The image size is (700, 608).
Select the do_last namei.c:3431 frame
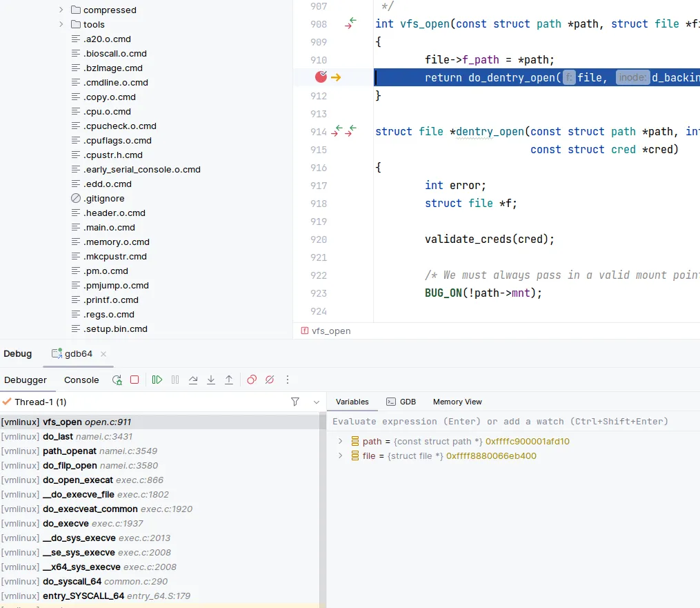[159, 436]
